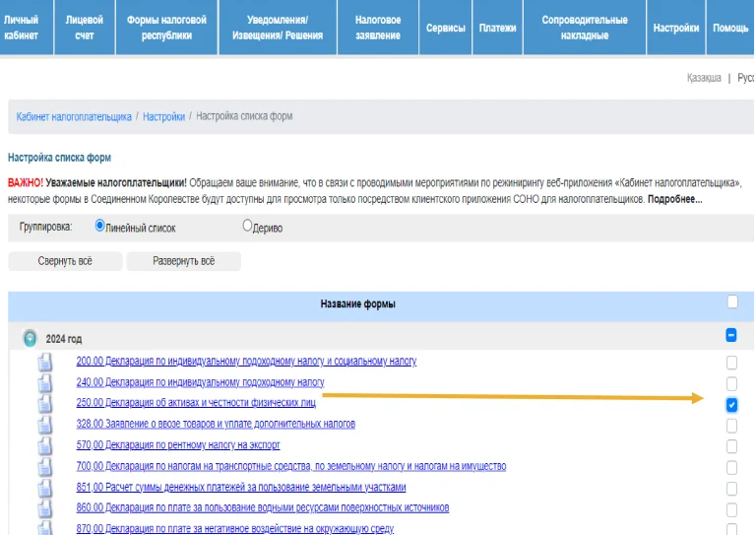Screen dimensions: 756x535
Task: Toggle the select-all checkbox in Название формы header
Action: (x=732, y=302)
